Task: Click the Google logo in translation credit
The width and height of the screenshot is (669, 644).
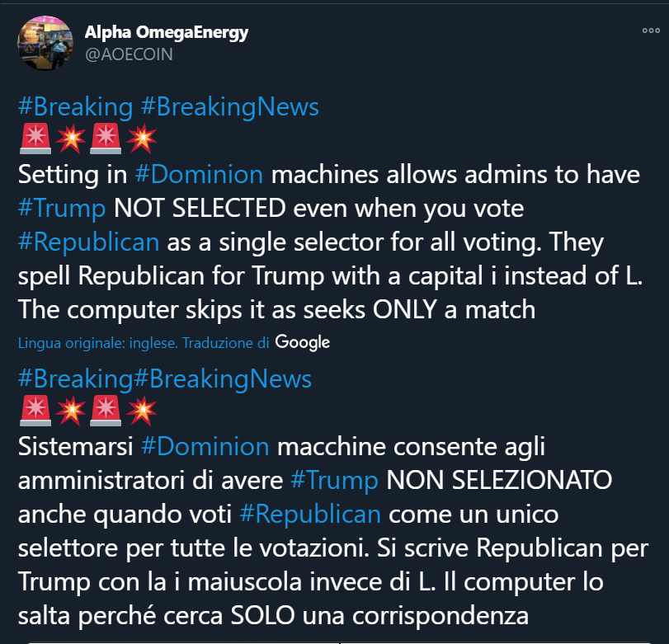Action: coord(302,341)
